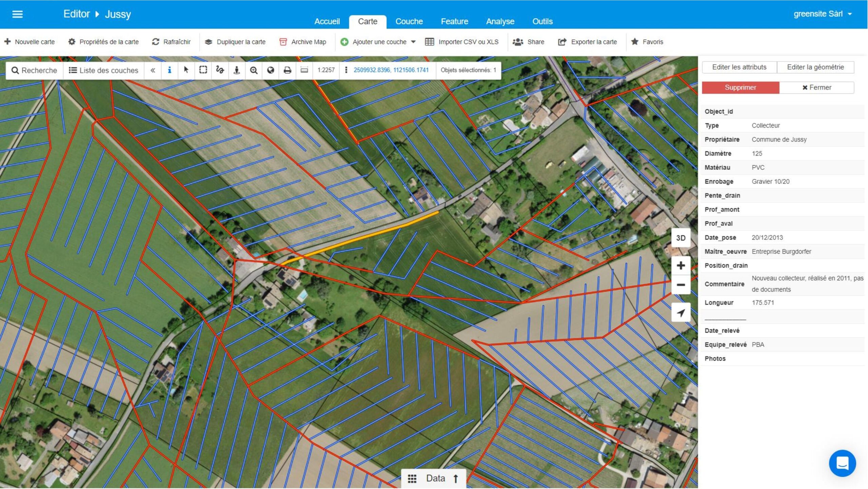The height and width of the screenshot is (489, 868).
Task: Open Propriétés de la carte settings
Action: (x=103, y=42)
